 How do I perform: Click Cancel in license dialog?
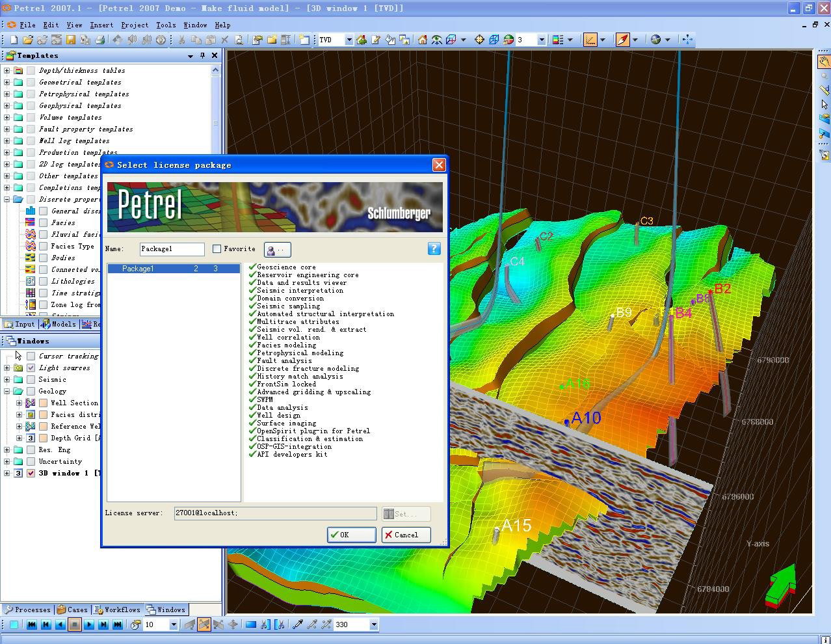pyautogui.click(x=406, y=535)
